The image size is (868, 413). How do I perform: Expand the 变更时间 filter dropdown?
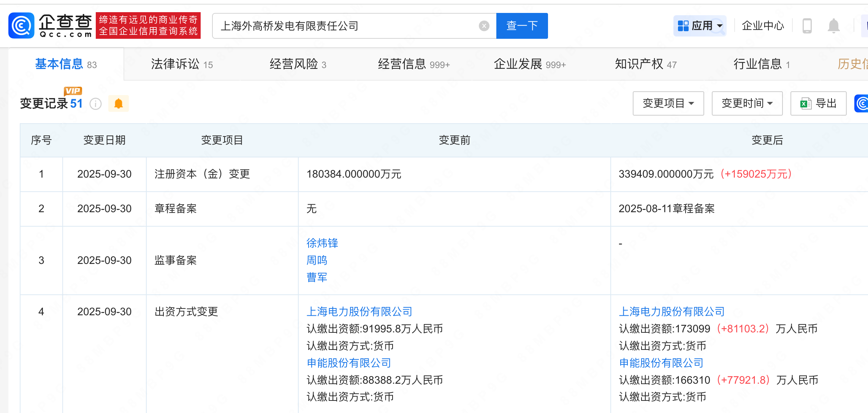747,103
